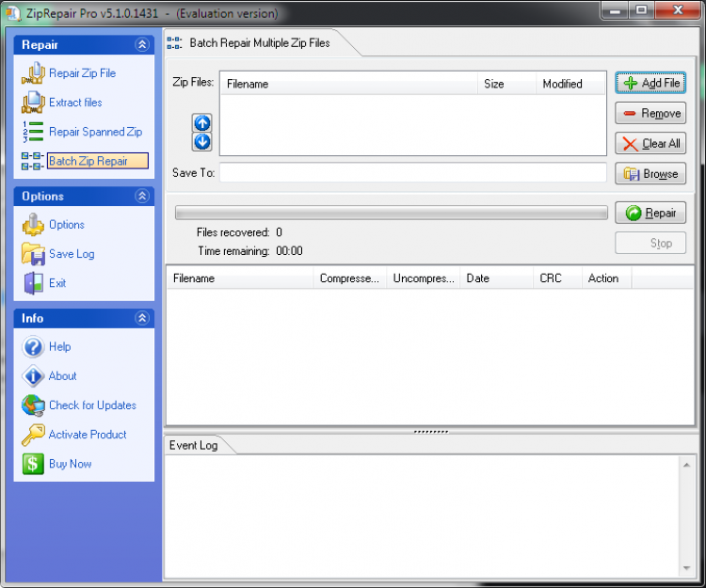Collapse the Options sidebar panel
This screenshot has width=706, height=588.
142,196
